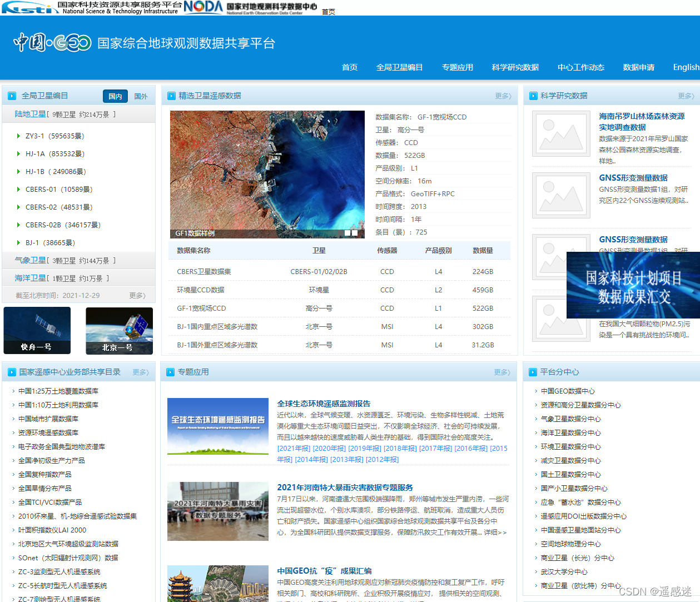The image size is (700, 602).
Task: Open 中国1:25万土地覆盖数据库 link
Action: tap(58, 391)
